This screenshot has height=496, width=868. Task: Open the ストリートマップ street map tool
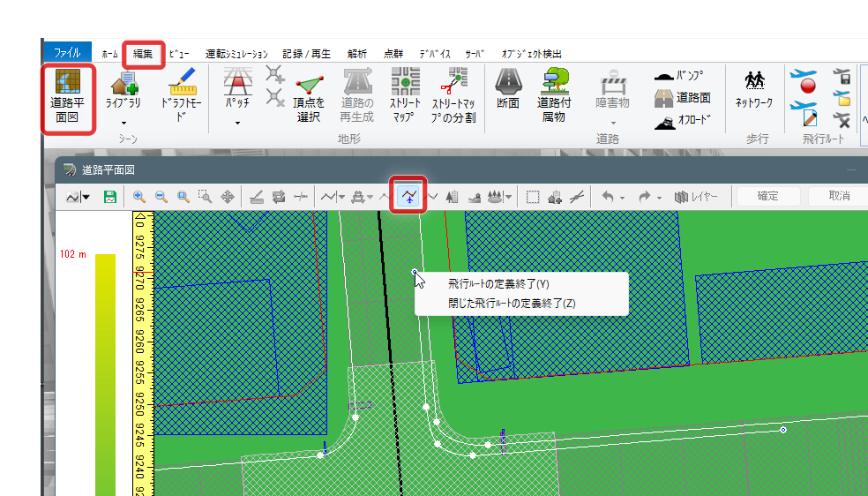tap(405, 95)
